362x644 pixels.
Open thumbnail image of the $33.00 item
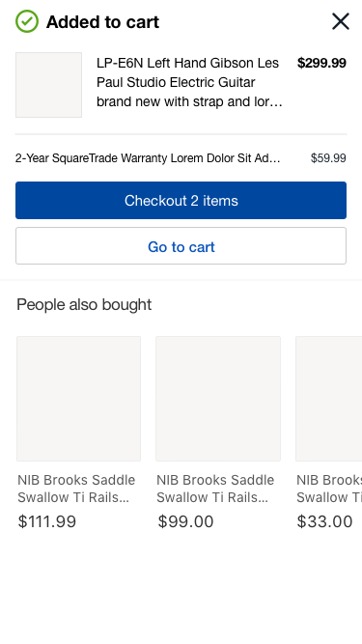329,399
